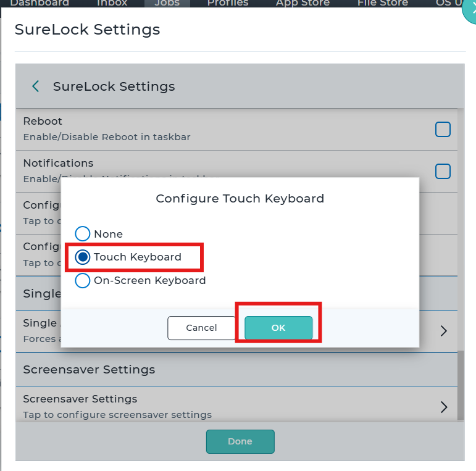Click the back arrow beside SureLock Settings
The image size is (476, 471).
[36, 86]
